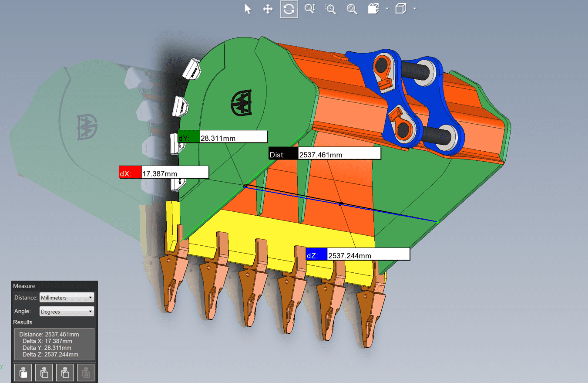Click the red dX color label
The width and height of the screenshot is (588, 383).
point(130,172)
